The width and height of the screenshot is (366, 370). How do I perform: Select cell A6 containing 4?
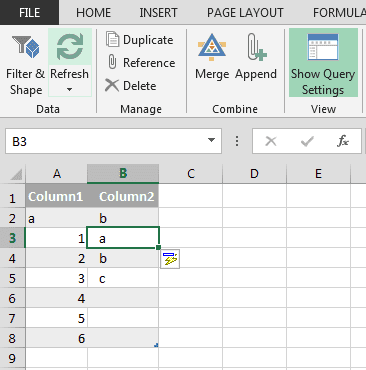click(x=56, y=298)
